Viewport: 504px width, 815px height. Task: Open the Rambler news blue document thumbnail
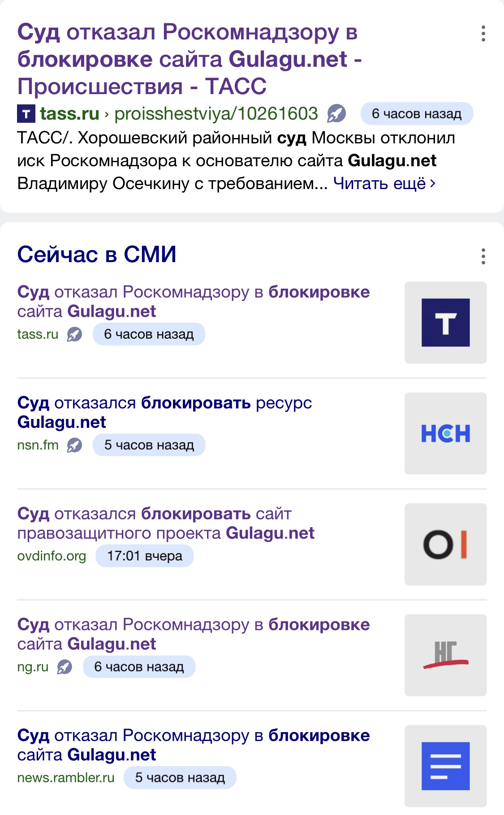pyautogui.click(x=445, y=766)
